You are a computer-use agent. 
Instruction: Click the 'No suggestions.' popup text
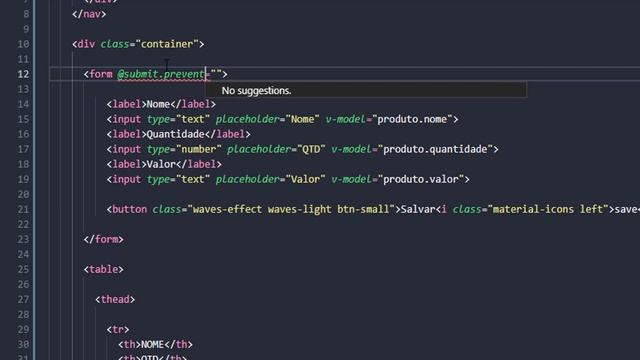(x=256, y=91)
